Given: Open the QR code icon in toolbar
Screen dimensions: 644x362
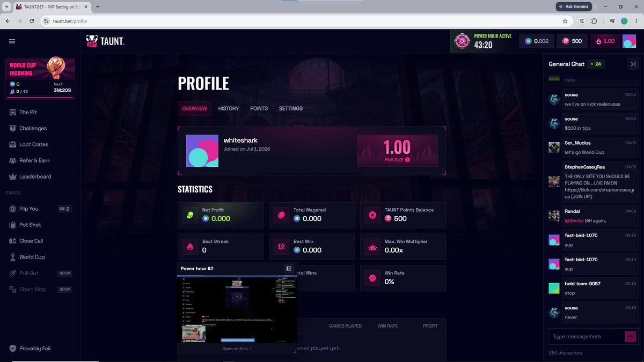Looking at the screenshot, I should (x=582, y=21).
